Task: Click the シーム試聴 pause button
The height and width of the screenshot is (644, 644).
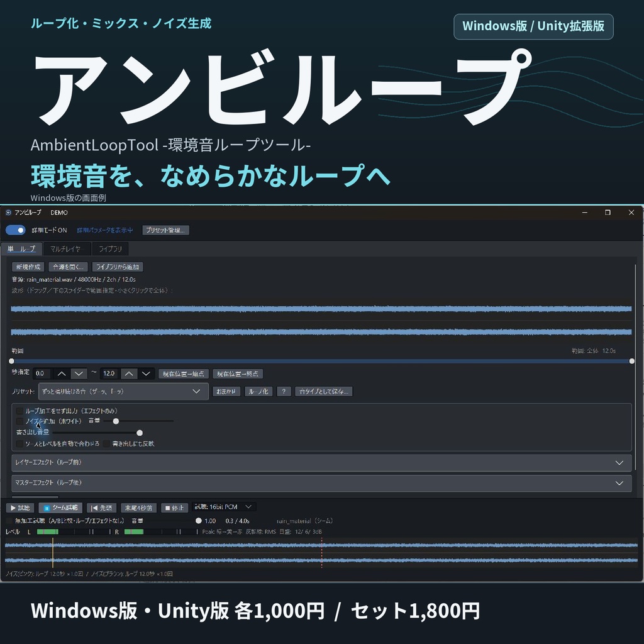Action: point(60,508)
